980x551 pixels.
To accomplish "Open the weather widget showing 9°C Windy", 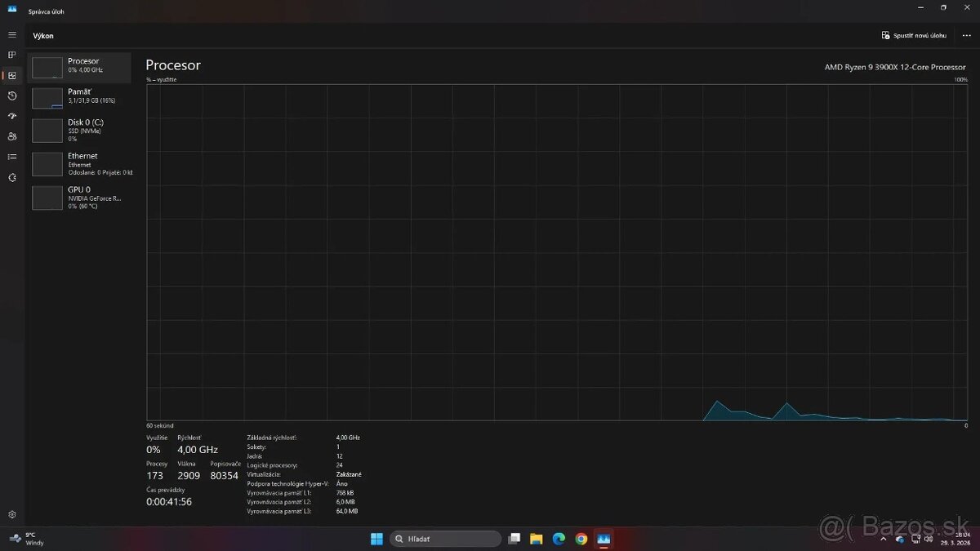I will pyautogui.click(x=24, y=539).
